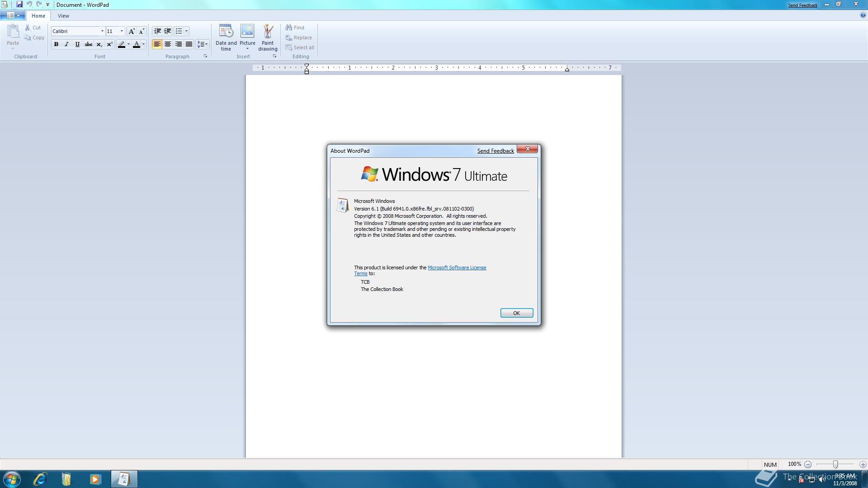The height and width of the screenshot is (488, 868).
Task: Open the Insert group dialog launcher
Action: [274, 56]
